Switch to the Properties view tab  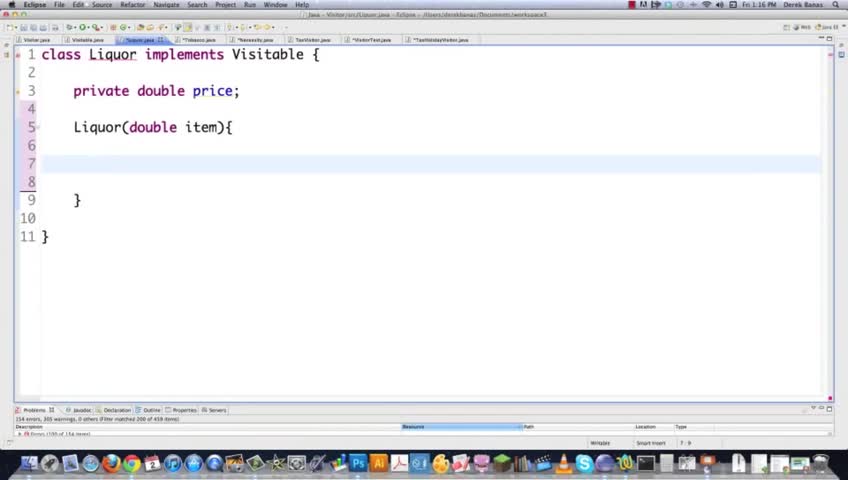(181, 410)
